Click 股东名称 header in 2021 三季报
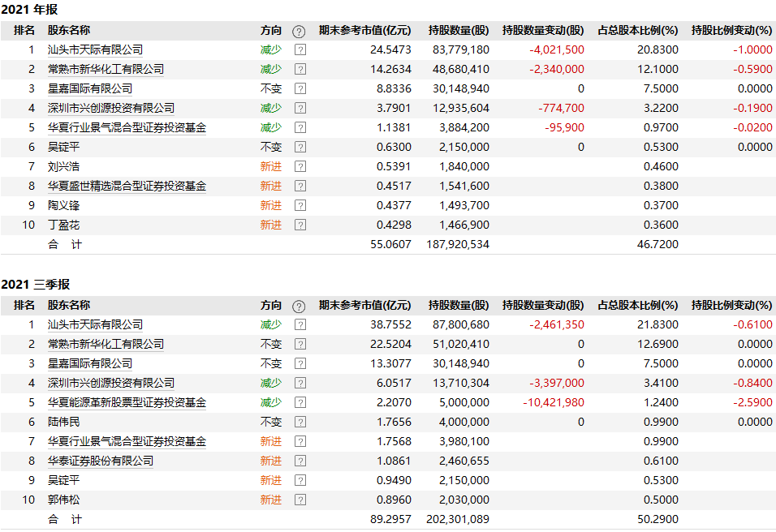The width and height of the screenshot is (776, 532). click(x=69, y=306)
